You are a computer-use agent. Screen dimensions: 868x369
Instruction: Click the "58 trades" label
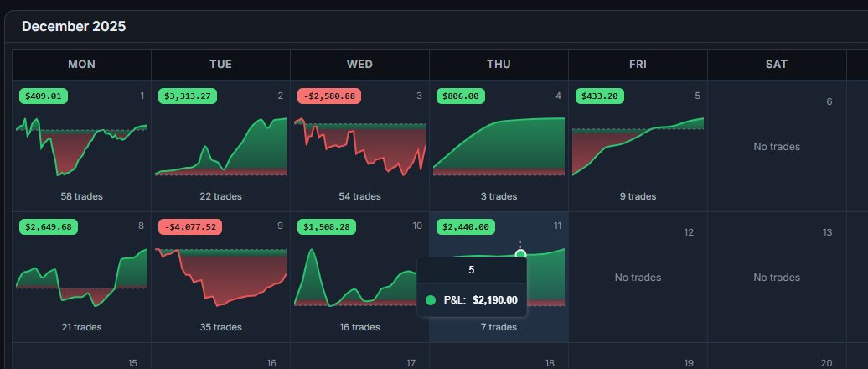pyautogui.click(x=82, y=196)
